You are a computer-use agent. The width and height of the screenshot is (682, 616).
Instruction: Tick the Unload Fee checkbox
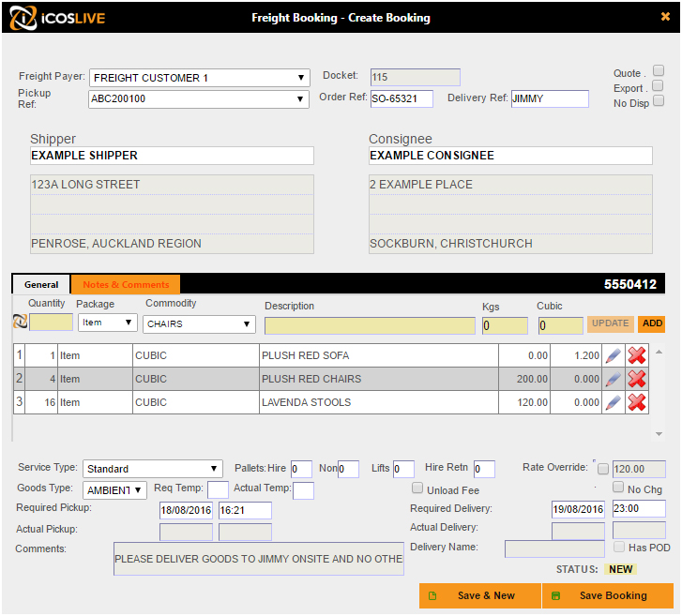click(417, 488)
